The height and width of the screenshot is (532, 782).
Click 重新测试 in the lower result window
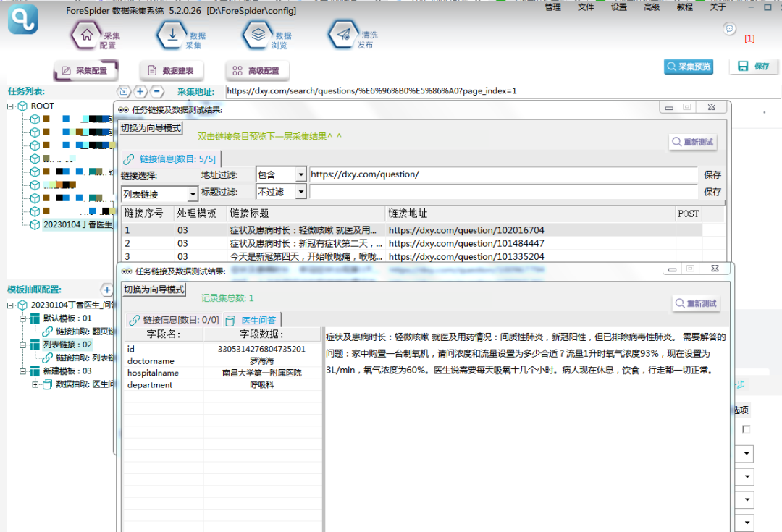[x=696, y=303]
